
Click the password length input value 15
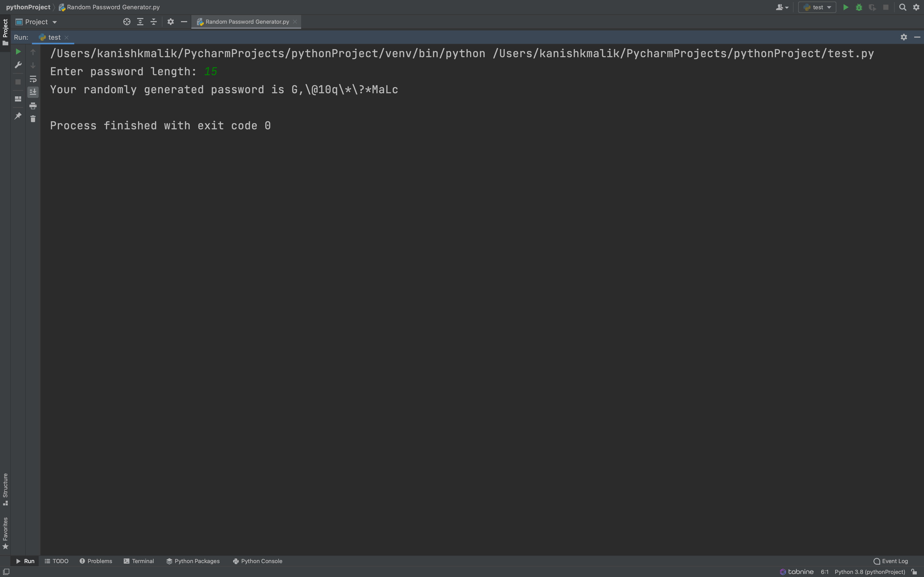pyautogui.click(x=210, y=72)
